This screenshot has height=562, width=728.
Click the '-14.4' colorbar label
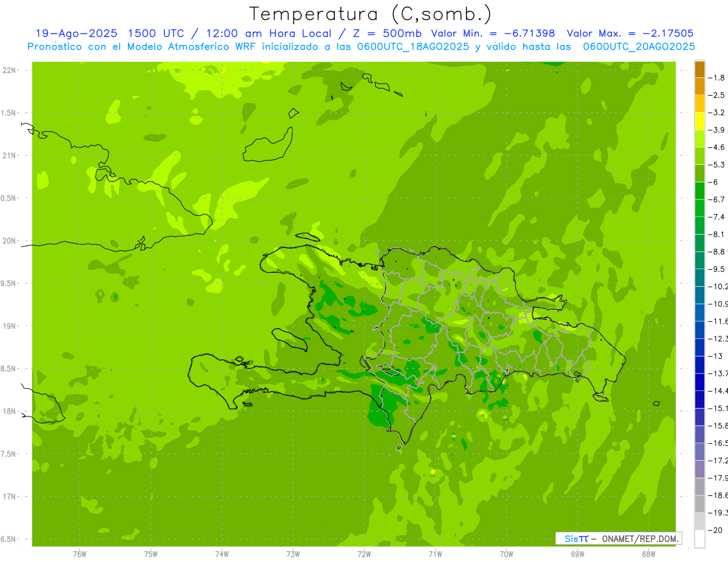pyautogui.click(x=718, y=391)
